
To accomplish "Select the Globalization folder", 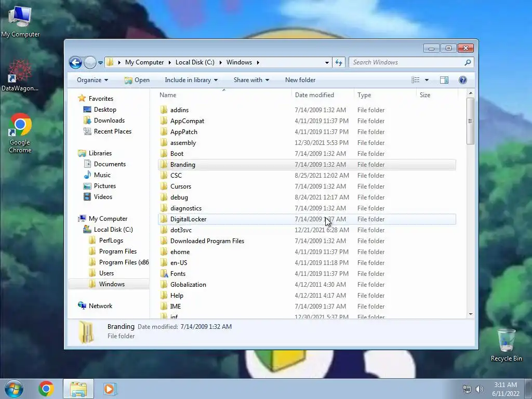I will click(x=188, y=285).
